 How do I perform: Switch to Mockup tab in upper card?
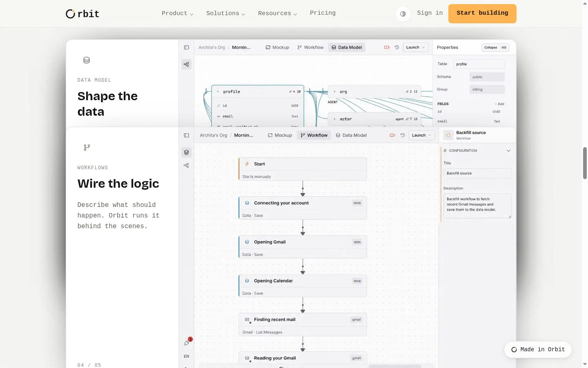(277, 47)
